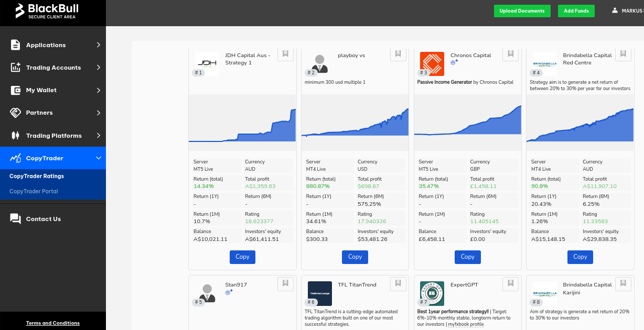Click the Trading Platforms candlestick icon
The image size is (644, 330).
15,136
